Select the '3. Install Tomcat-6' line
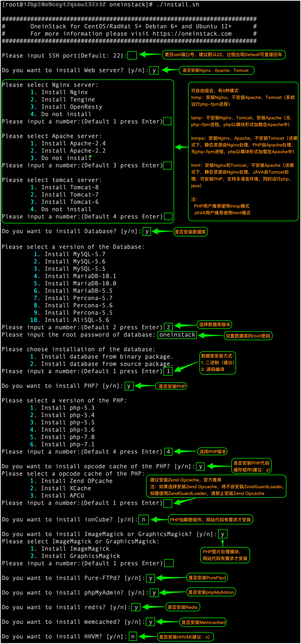Screen dimensions: 301x644 coord(65,202)
